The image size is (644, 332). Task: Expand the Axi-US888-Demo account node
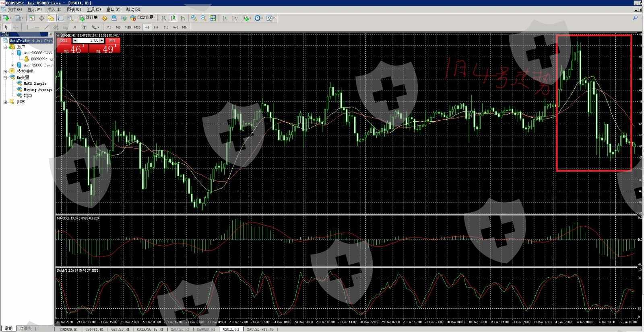(12, 65)
